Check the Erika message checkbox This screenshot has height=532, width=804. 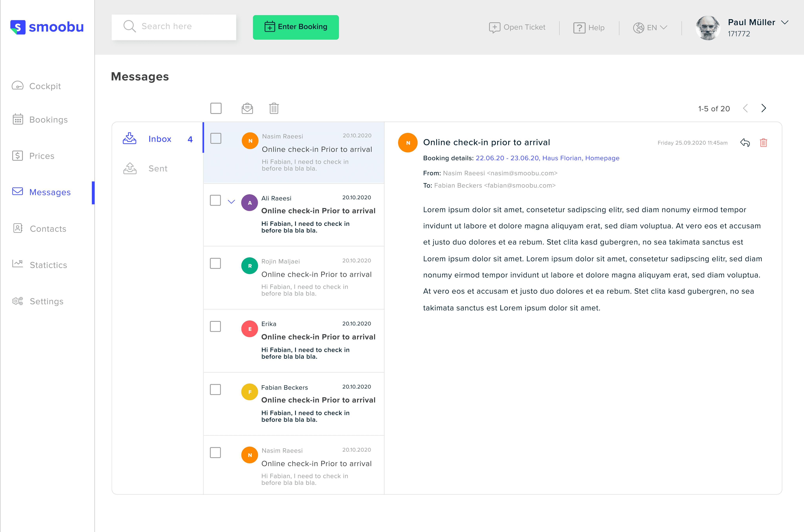[215, 326]
